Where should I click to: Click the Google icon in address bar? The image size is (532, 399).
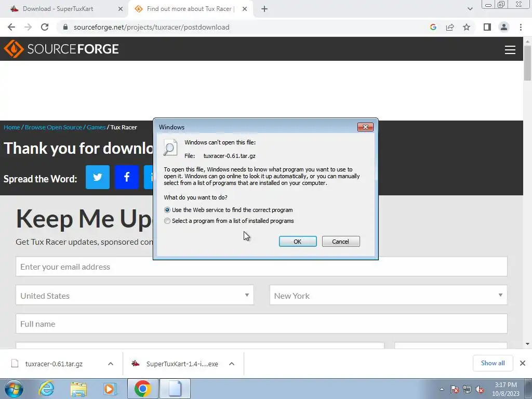pos(433,27)
